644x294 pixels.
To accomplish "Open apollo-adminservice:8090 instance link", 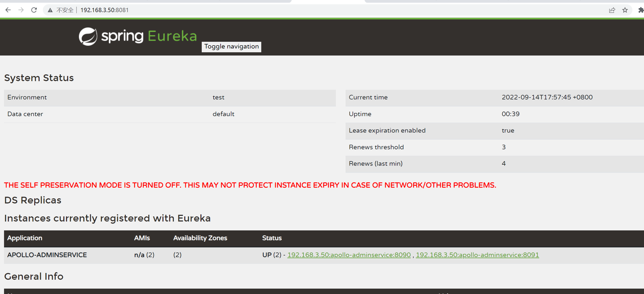I will click(x=349, y=255).
